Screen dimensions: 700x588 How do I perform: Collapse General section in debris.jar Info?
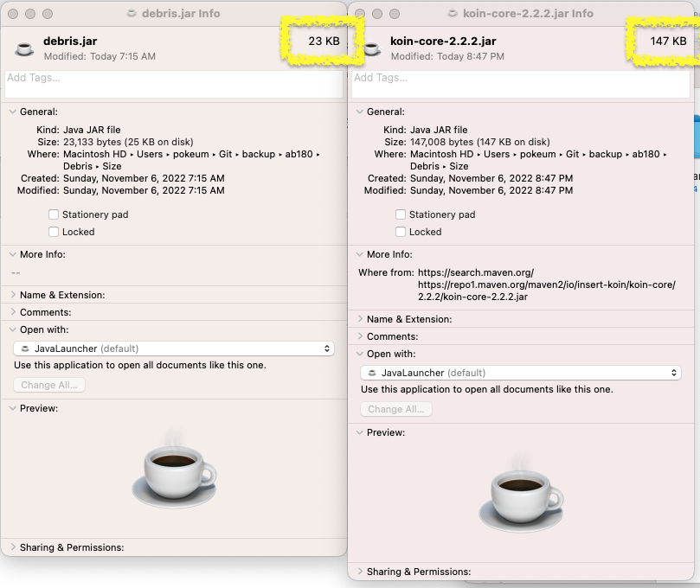tap(12, 112)
